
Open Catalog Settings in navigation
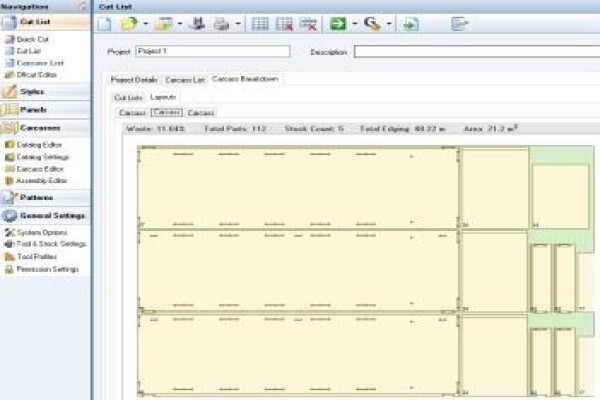(42, 157)
